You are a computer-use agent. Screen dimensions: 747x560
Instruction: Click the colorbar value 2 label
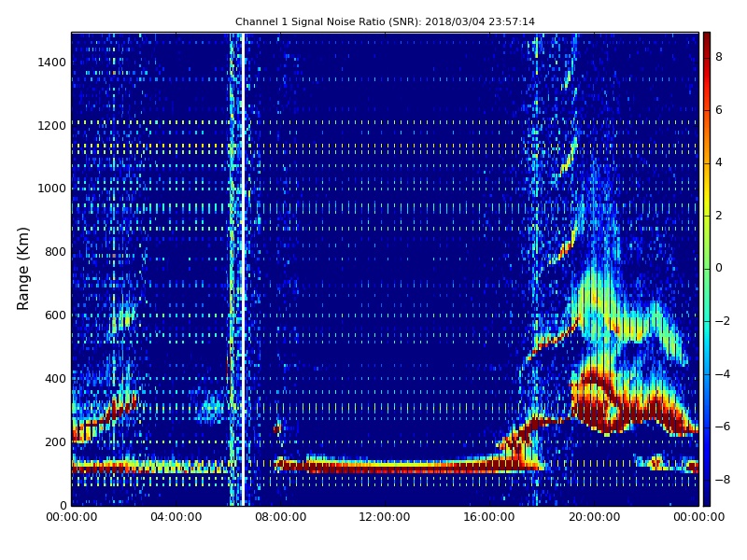click(719, 216)
